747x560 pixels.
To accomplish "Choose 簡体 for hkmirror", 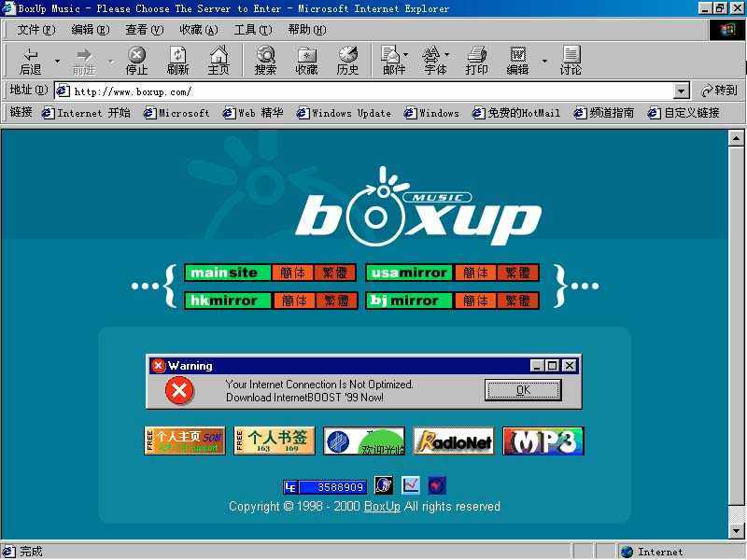I will 293,301.
